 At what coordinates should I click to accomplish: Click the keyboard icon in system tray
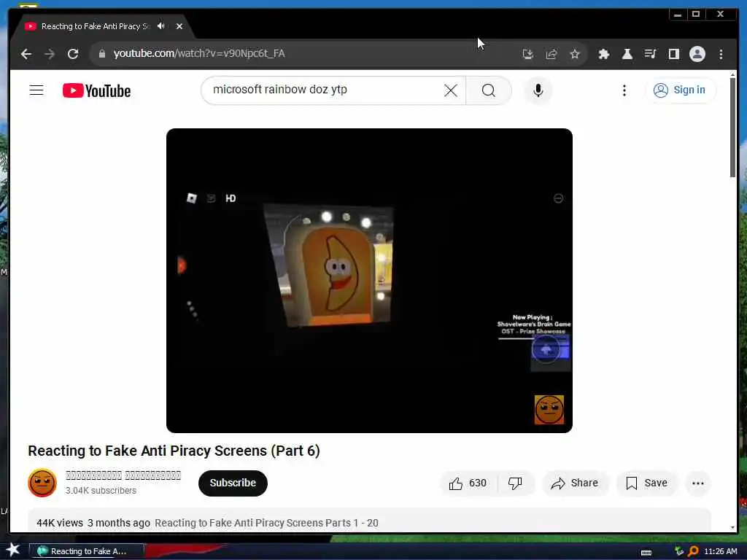[646, 553]
